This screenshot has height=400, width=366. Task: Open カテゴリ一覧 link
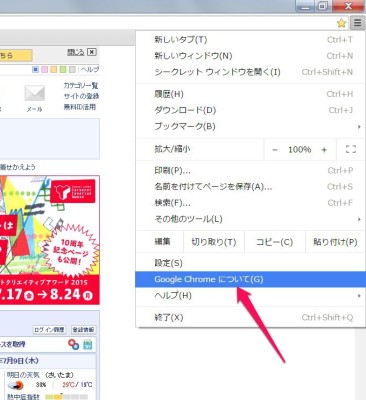pyautogui.click(x=81, y=86)
